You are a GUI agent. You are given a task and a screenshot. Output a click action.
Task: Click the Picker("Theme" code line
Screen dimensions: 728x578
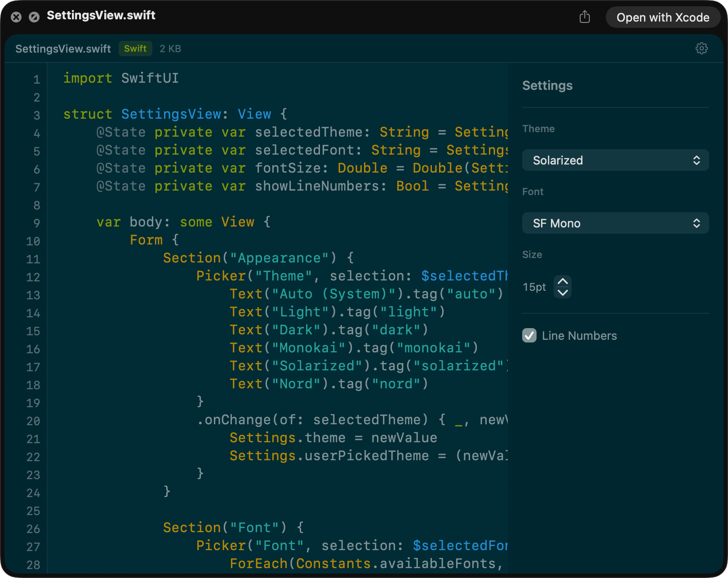(x=352, y=276)
